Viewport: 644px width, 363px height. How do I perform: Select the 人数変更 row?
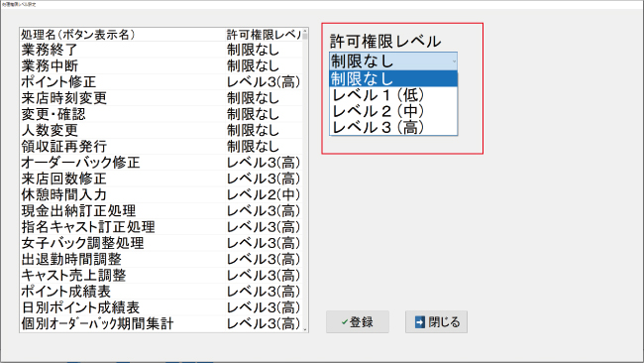(161, 130)
